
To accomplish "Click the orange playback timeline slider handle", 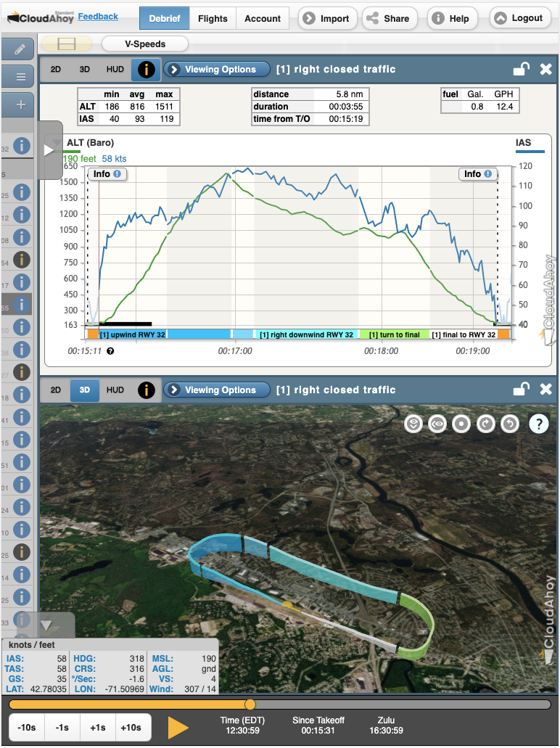I will pos(250,704).
